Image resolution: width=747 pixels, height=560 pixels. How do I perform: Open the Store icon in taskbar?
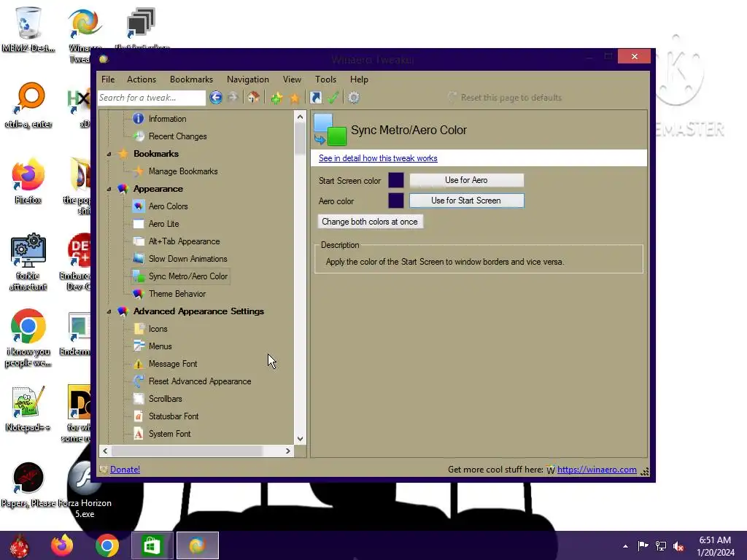(x=152, y=545)
